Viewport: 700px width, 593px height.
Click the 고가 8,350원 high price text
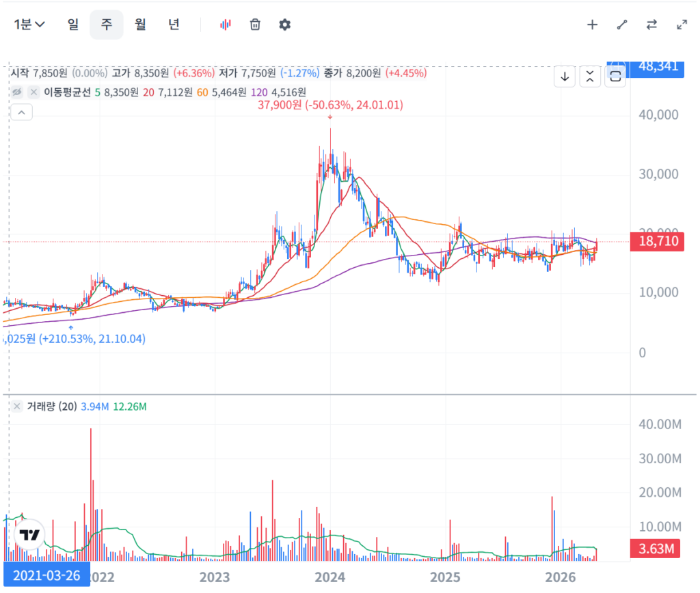[x=140, y=73]
